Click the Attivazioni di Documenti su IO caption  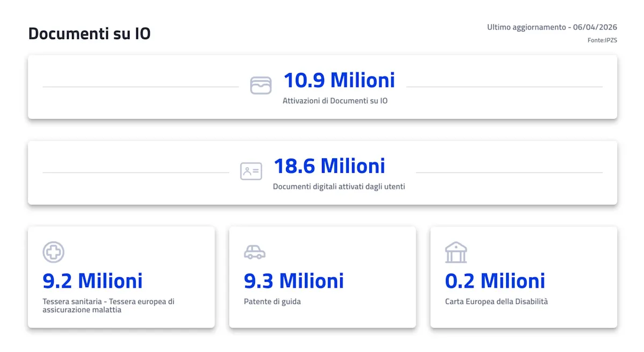point(335,101)
